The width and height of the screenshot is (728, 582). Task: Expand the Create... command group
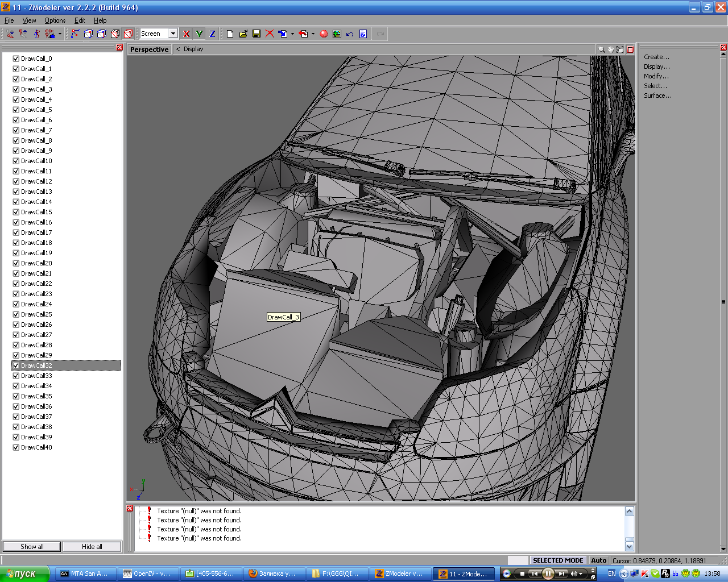pyautogui.click(x=656, y=57)
